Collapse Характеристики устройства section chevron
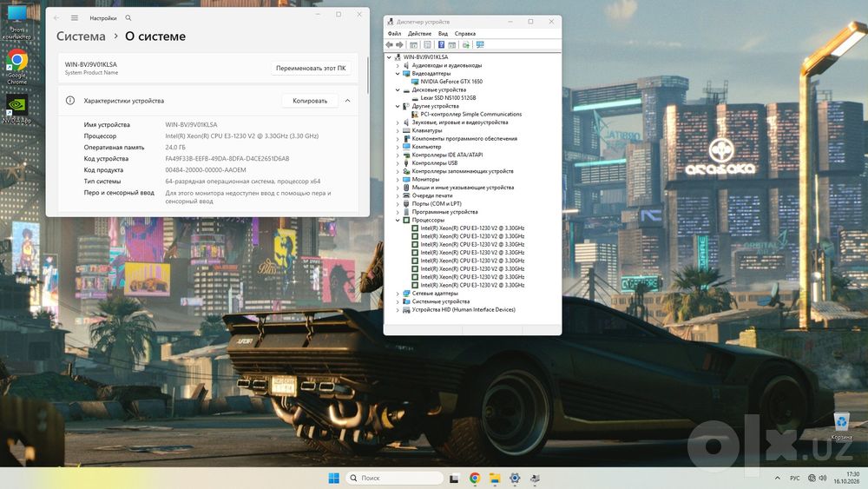Screen dimensions: 868x489 click(x=348, y=101)
